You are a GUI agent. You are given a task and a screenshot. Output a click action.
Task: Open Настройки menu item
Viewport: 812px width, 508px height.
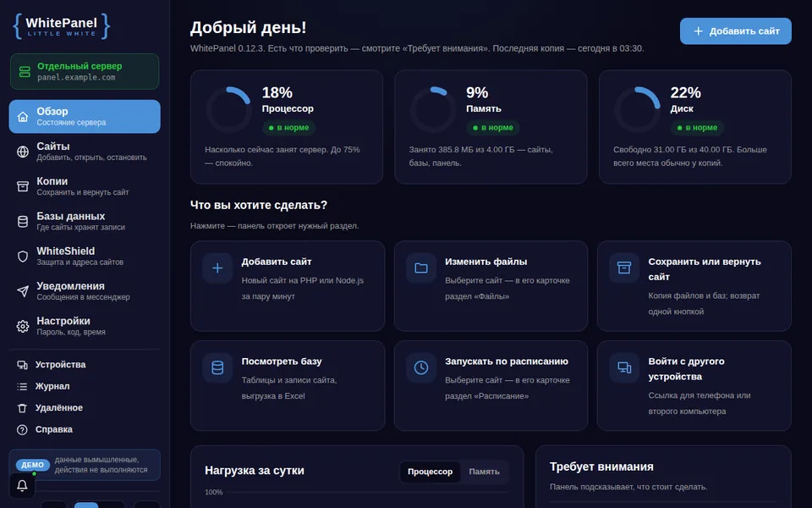tap(85, 326)
